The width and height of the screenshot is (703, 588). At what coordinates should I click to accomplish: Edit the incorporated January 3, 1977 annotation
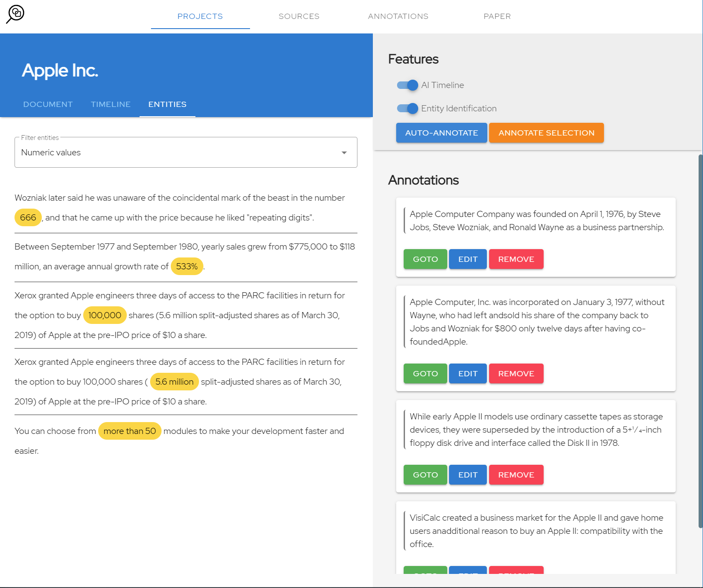point(468,374)
